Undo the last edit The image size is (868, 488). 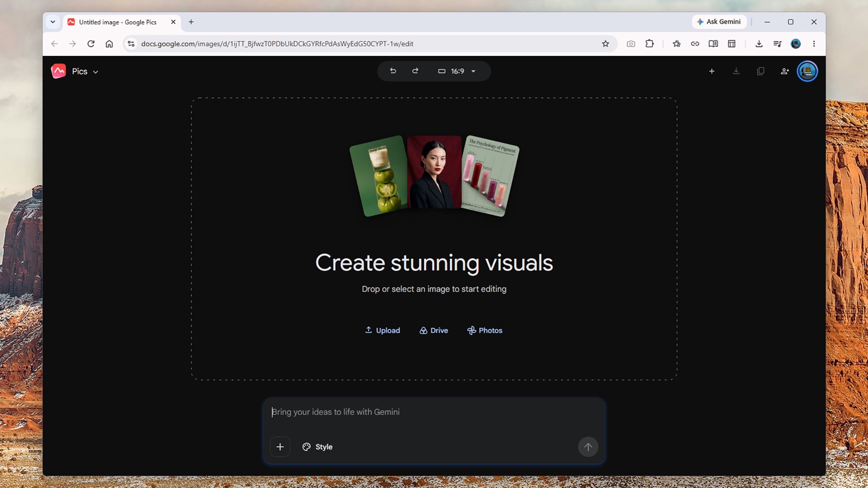[393, 71]
